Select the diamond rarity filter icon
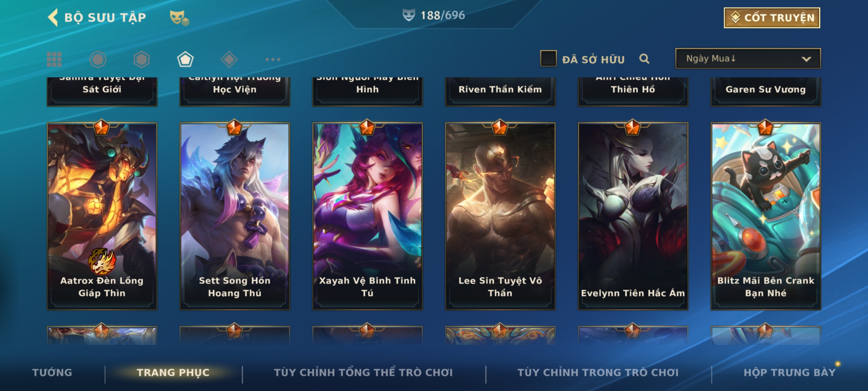Screen dimensions: 868x391 click(x=229, y=59)
